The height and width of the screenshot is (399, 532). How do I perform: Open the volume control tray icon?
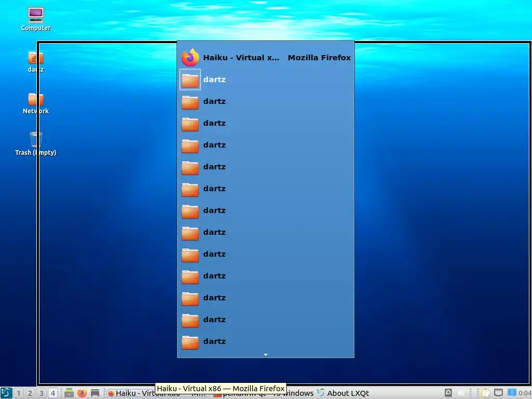click(461, 393)
